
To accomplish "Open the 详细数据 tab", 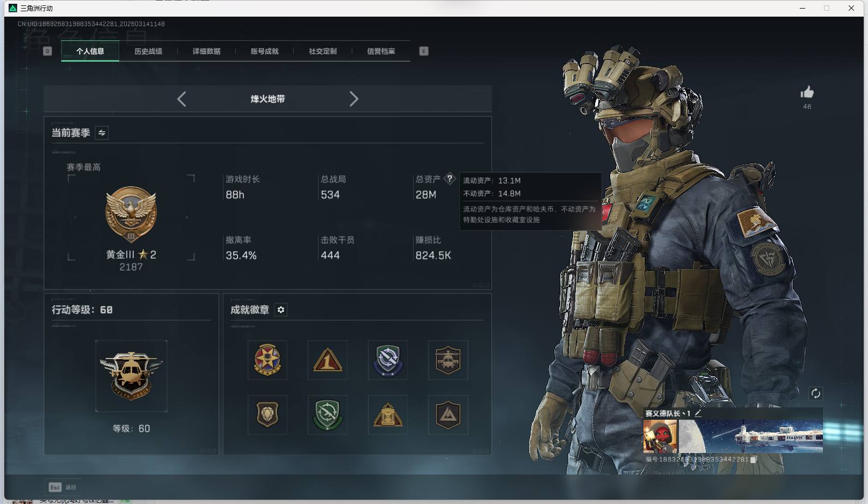I will click(206, 51).
